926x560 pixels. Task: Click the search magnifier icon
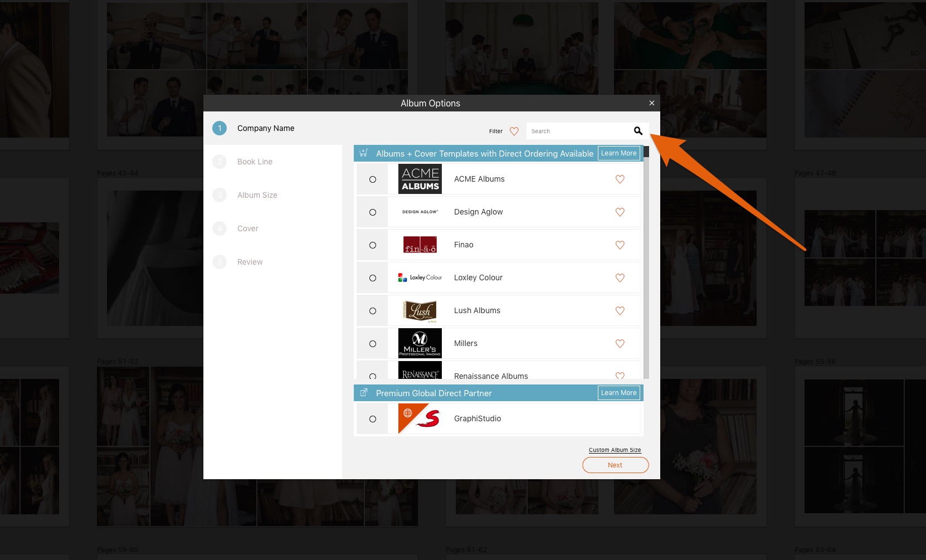pyautogui.click(x=638, y=131)
